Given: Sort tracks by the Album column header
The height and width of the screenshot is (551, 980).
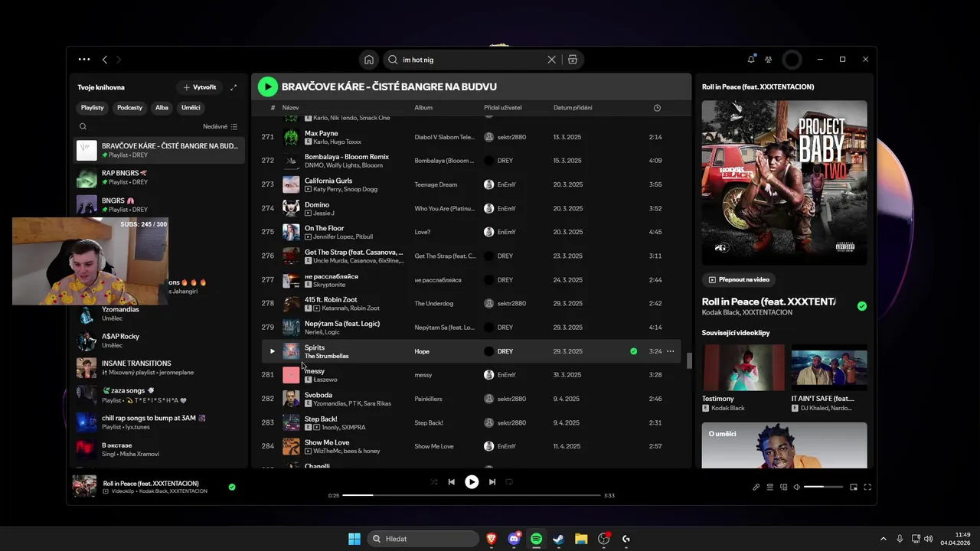Looking at the screenshot, I should pyautogui.click(x=423, y=108).
